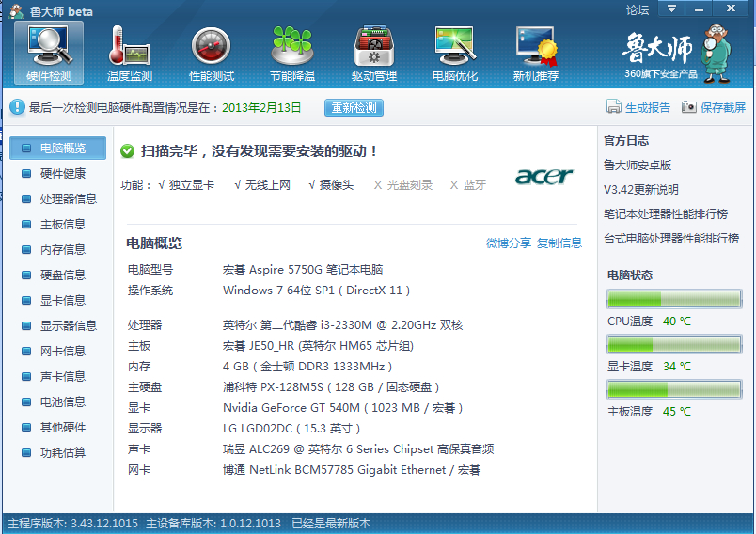Click the green scan-complete checkmark icon
Image resolution: width=756 pixels, height=534 pixels.
tap(127, 151)
